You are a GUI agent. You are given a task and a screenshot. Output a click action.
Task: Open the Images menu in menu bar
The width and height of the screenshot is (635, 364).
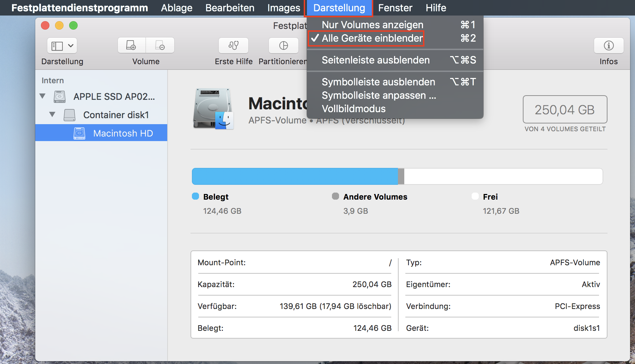point(284,8)
